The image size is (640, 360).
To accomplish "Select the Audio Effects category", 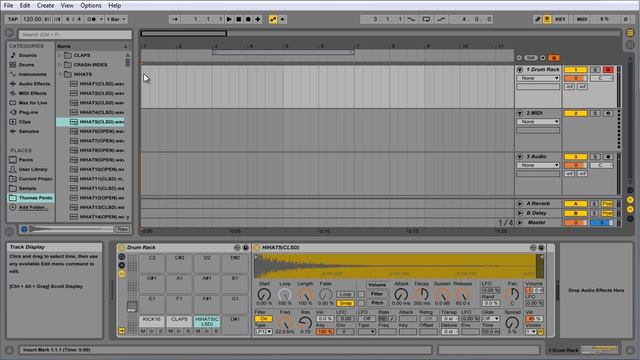I will click(x=34, y=84).
